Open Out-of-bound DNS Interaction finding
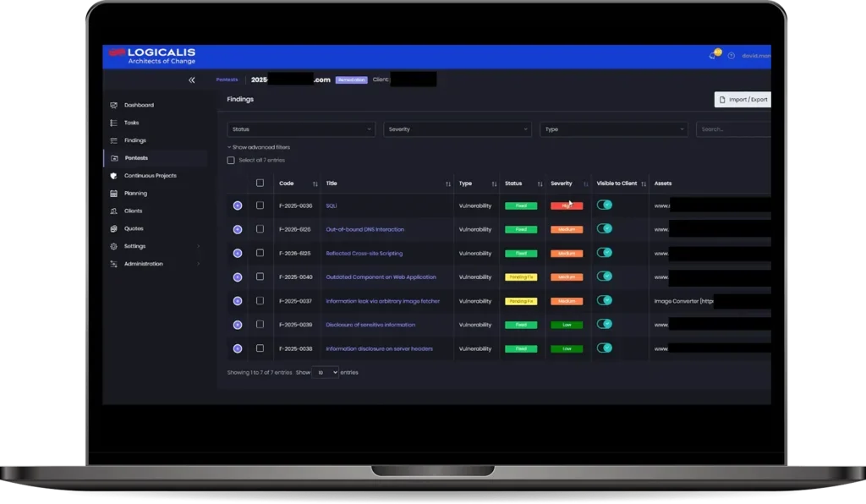Image resolution: width=866 pixels, height=504 pixels. click(x=365, y=230)
